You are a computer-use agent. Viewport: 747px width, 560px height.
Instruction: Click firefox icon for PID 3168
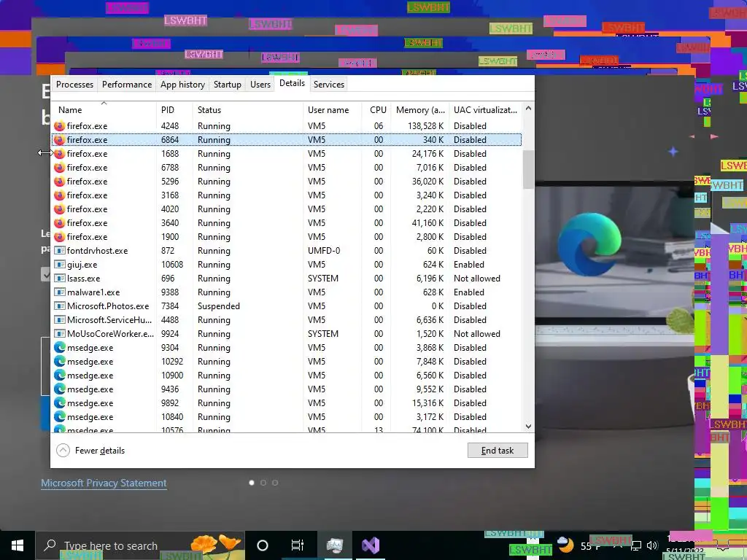pyautogui.click(x=60, y=195)
